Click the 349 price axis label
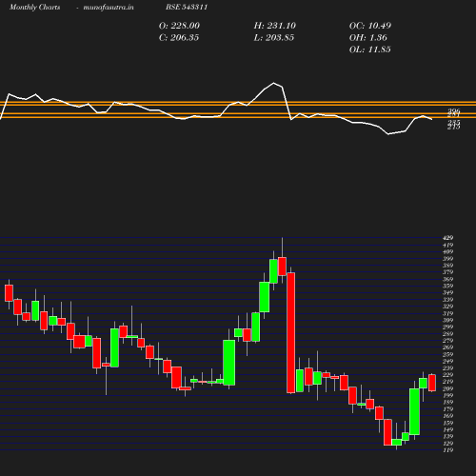Image resolution: width=476 pixels, height=476 pixels. [448, 293]
